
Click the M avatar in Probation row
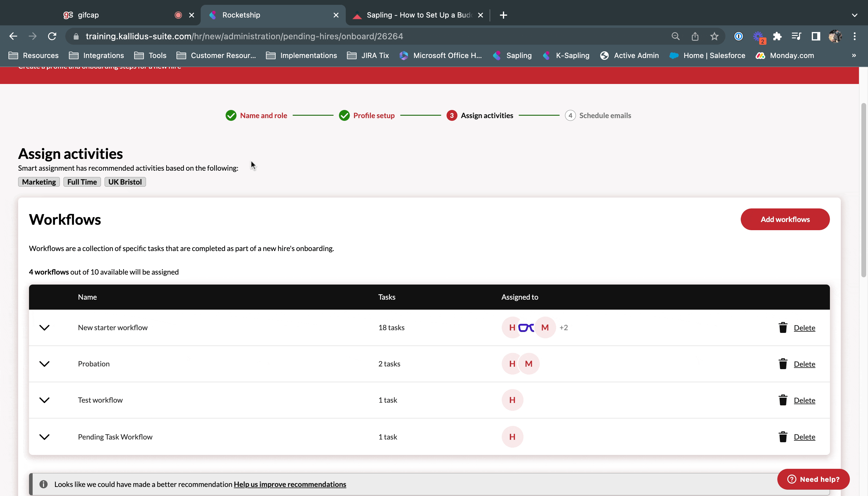[x=529, y=363]
